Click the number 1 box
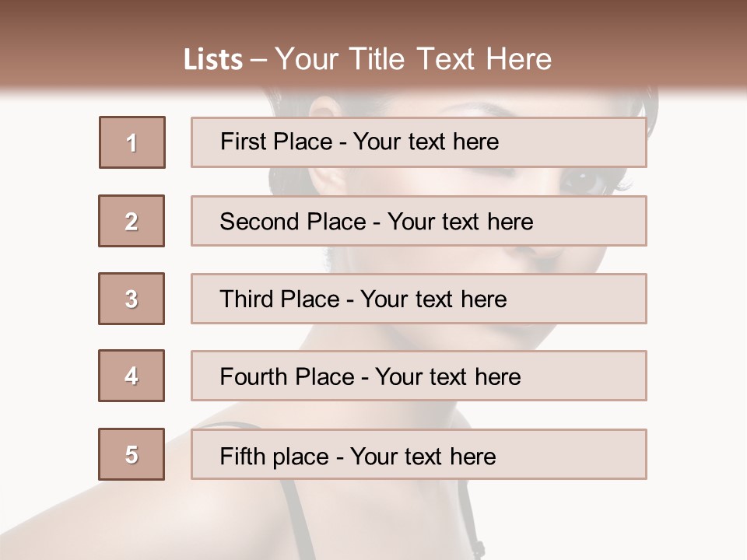The image size is (747, 560). tap(132, 142)
